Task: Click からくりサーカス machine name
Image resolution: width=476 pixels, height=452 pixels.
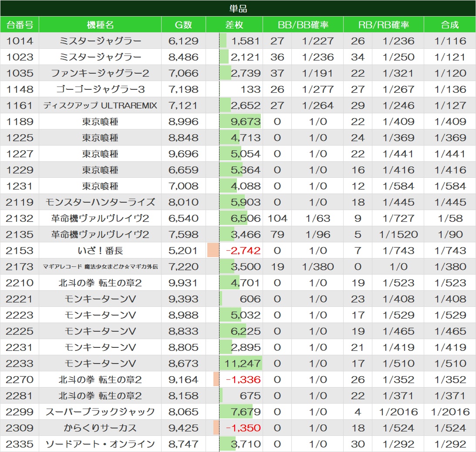Action: (x=100, y=428)
